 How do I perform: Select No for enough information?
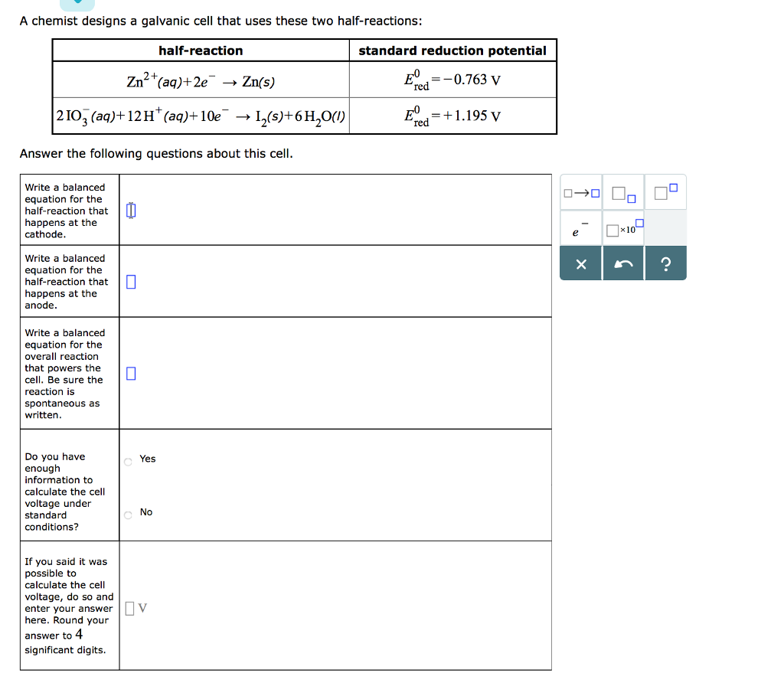click(128, 515)
